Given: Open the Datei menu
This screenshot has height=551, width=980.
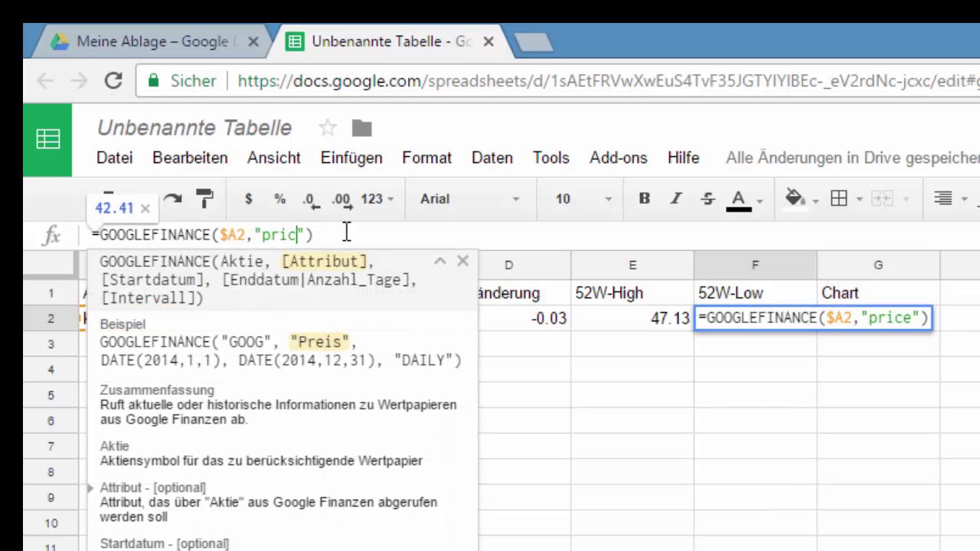Looking at the screenshot, I should point(114,158).
